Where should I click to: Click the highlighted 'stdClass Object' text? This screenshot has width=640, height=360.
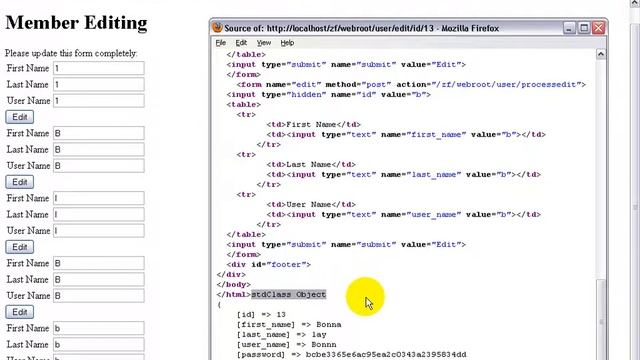[x=289, y=294]
